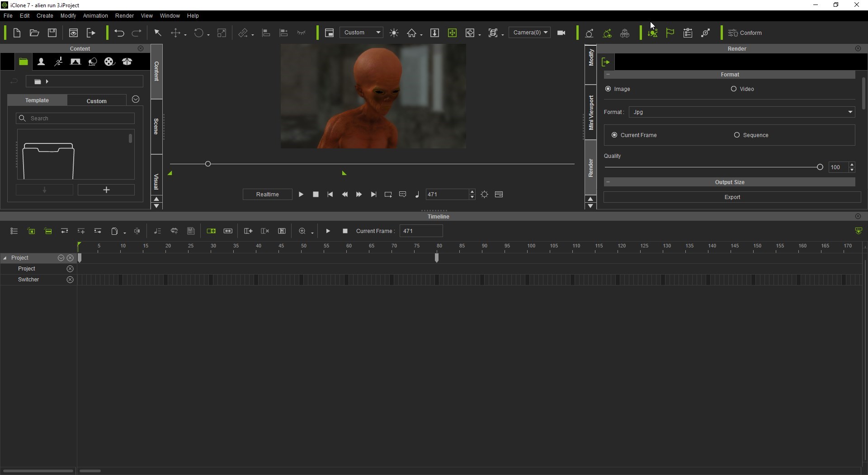
Task: Click the Quality slider handle
Action: coord(820,167)
